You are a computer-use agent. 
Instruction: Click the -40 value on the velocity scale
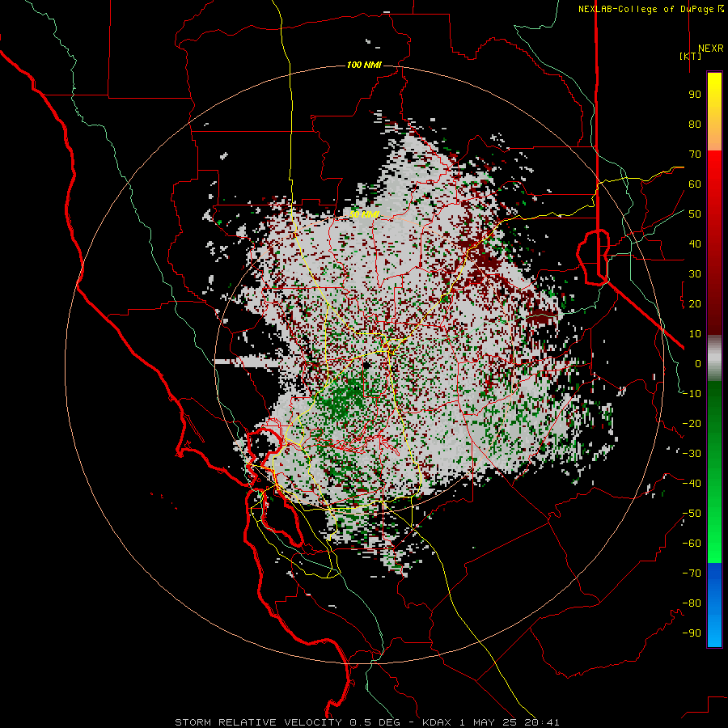pyautogui.click(x=692, y=484)
